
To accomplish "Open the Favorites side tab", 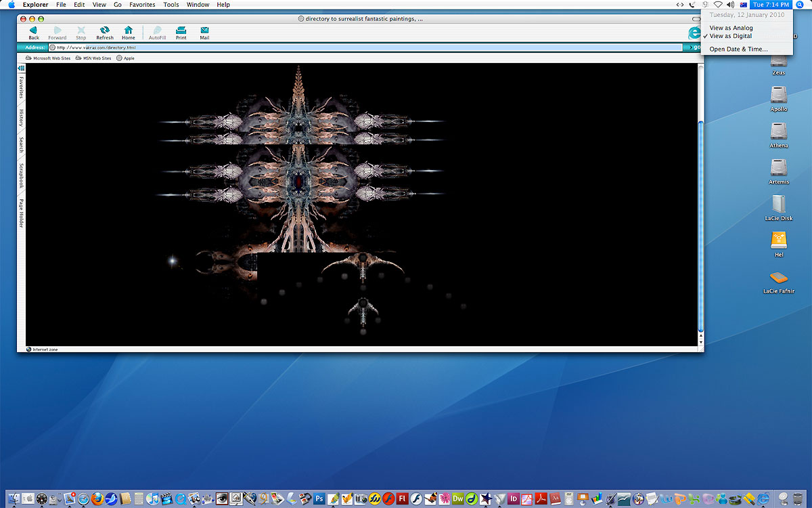I will pyautogui.click(x=21, y=88).
